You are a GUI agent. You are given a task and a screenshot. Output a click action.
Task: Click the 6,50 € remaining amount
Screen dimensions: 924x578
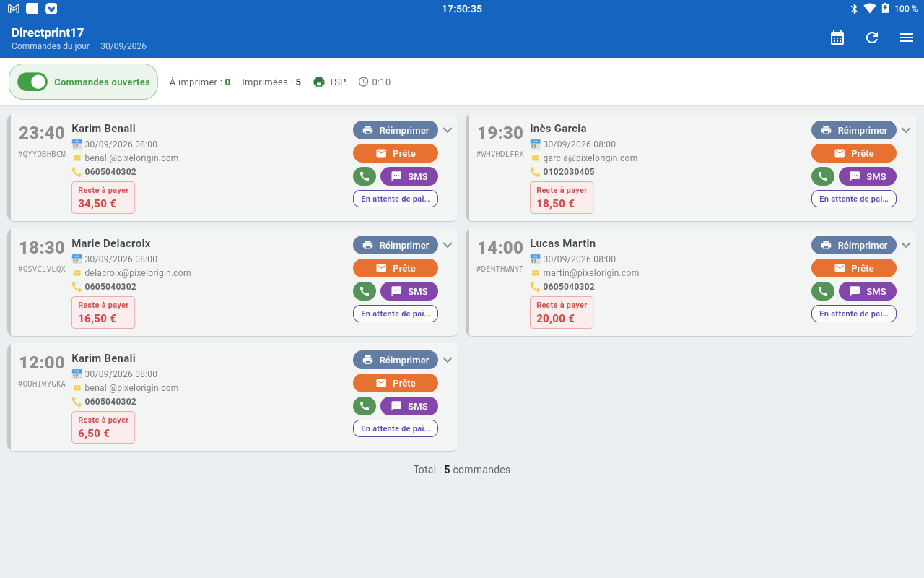[94, 433]
